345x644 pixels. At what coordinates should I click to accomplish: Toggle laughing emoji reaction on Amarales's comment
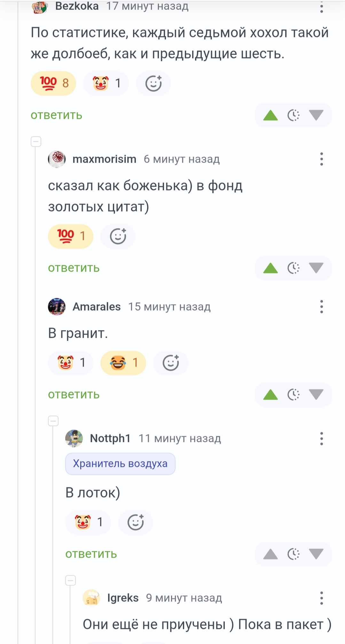click(x=123, y=363)
